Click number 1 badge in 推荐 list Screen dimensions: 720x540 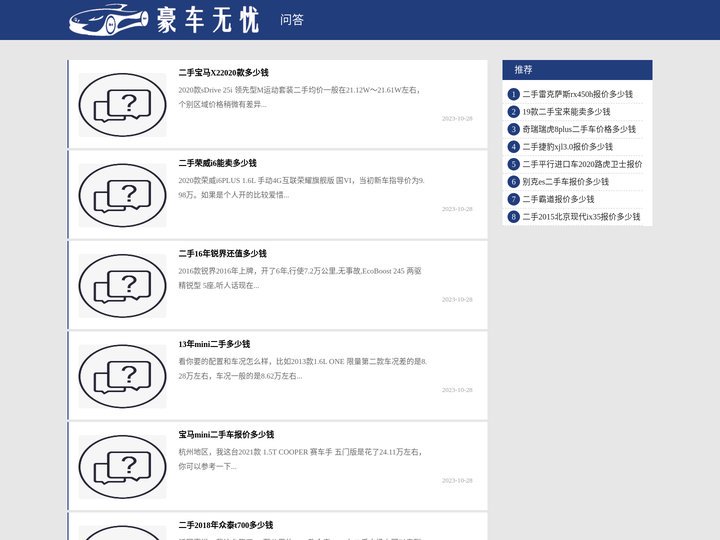point(513,94)
